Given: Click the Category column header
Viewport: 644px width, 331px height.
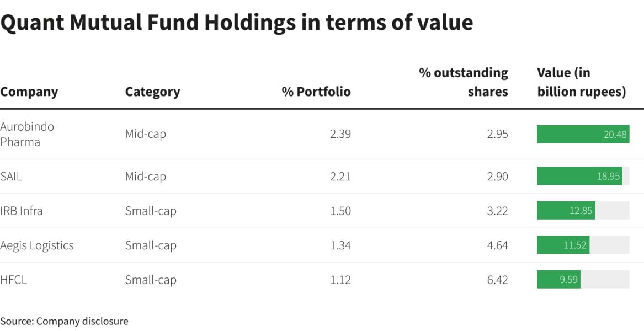Looking at the screenshot, I should 152,92.
